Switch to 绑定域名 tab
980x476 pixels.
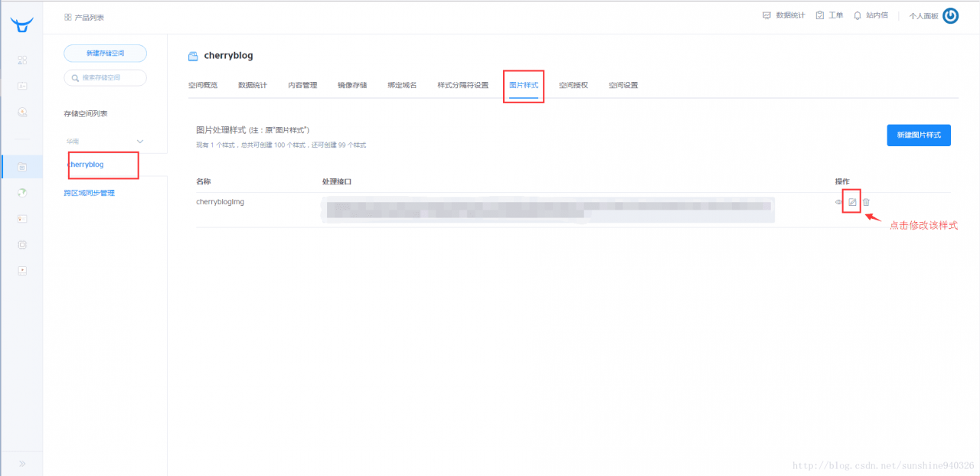pos(402,85)
